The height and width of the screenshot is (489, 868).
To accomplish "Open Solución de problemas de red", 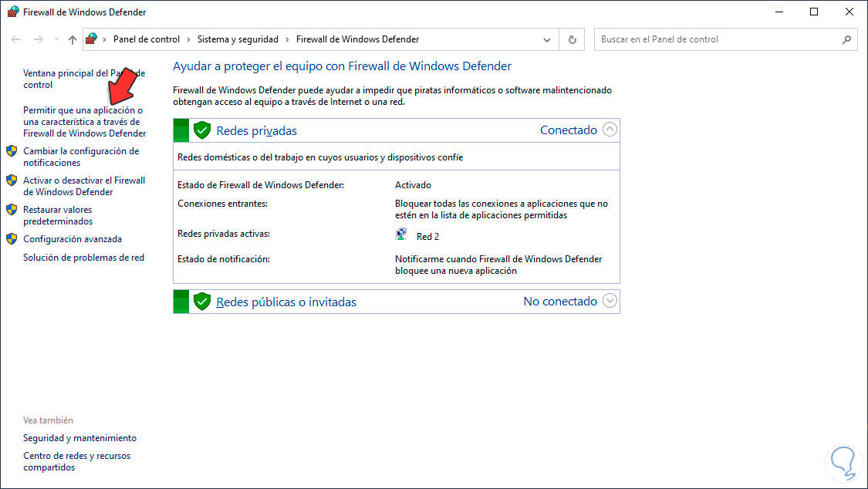I will (x=83, y=257).
